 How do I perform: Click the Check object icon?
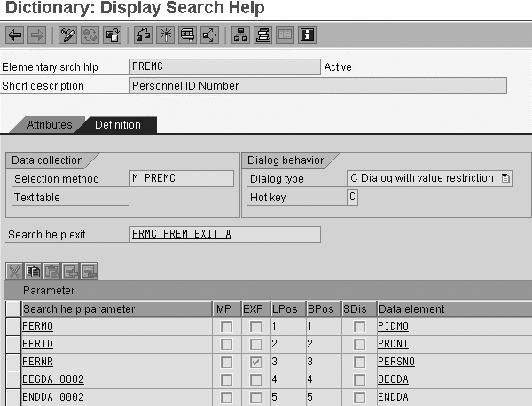143,35
